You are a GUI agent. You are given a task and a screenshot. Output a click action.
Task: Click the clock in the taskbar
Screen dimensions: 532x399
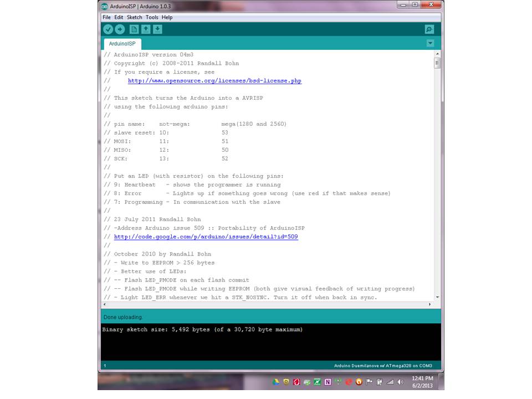point(422,382)
